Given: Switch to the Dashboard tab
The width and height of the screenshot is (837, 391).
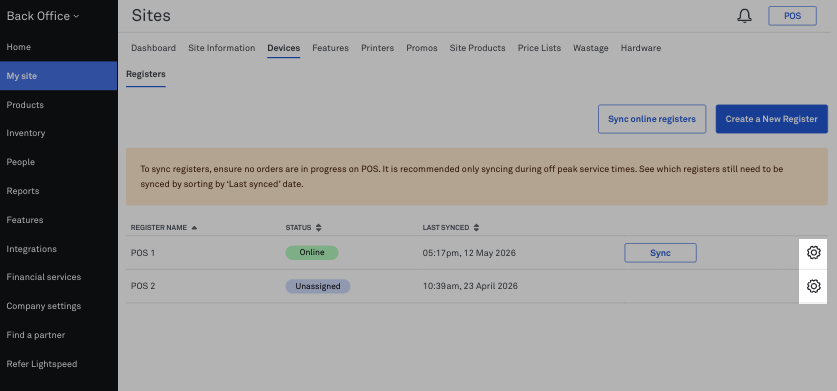Looking at the screenshot, I should point(153,48).
